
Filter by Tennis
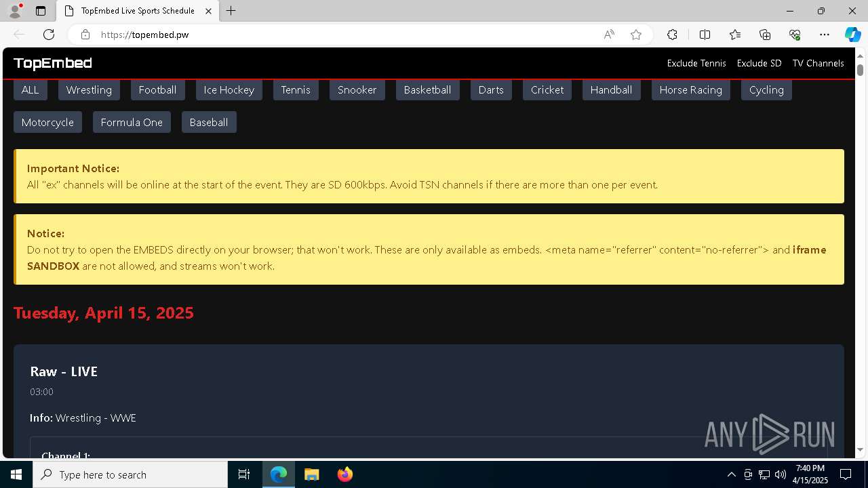pyautogui.click(x=296, y=89)
